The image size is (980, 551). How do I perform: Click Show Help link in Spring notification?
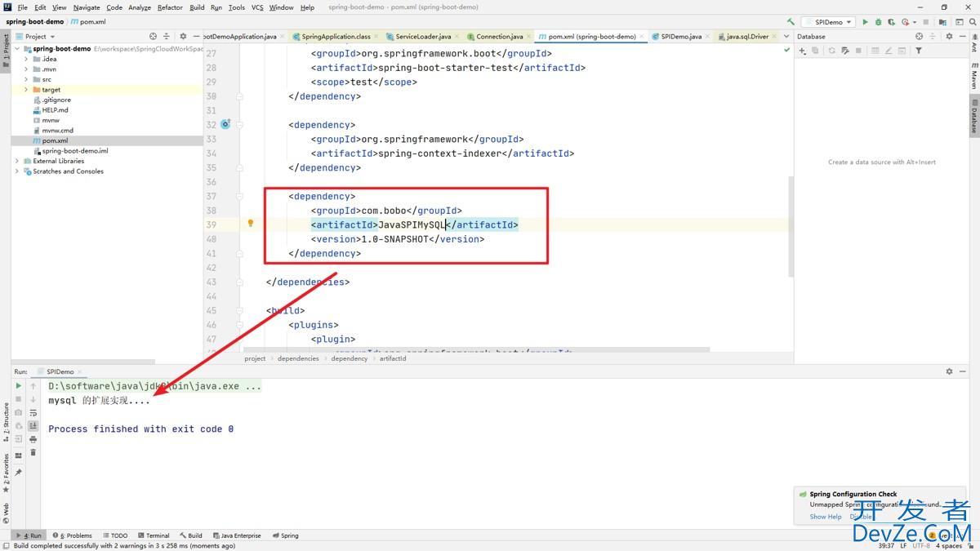825,517
